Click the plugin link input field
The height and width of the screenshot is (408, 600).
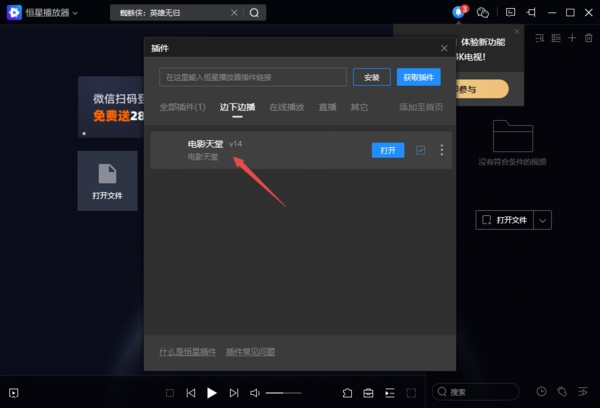[252, 77]
